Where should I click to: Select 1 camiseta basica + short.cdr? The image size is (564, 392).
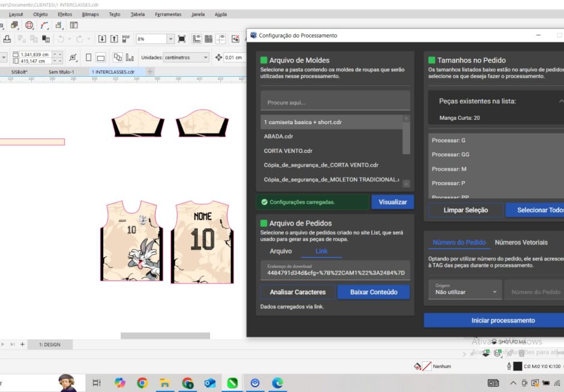pyautogui.click(x=331, y=122)
